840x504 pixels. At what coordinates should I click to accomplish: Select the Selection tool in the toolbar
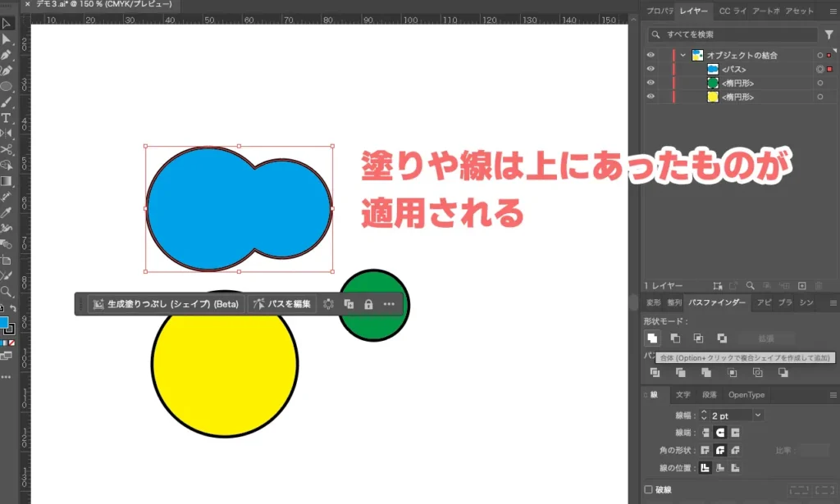[x=7, y=23]
